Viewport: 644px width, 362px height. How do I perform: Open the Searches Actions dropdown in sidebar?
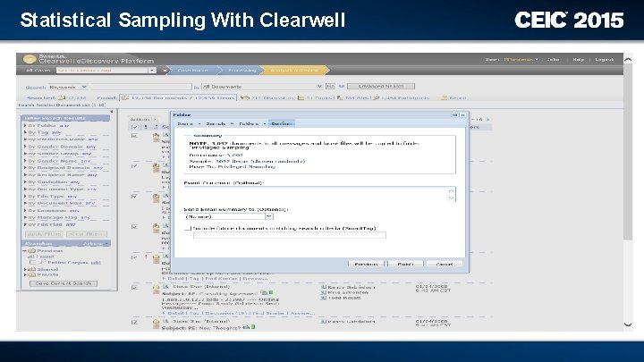pos(96,244)
